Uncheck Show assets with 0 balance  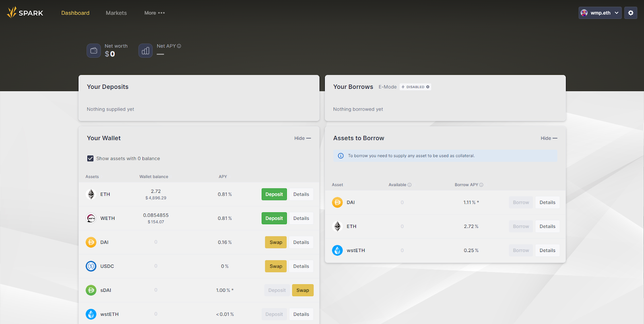(x=91, y=158)
